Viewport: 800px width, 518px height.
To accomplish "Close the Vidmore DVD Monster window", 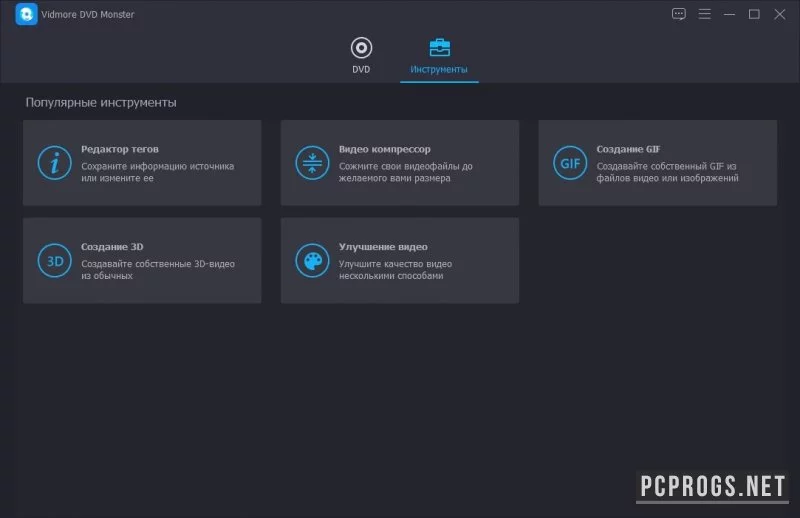I will click(x=780, y=14).
